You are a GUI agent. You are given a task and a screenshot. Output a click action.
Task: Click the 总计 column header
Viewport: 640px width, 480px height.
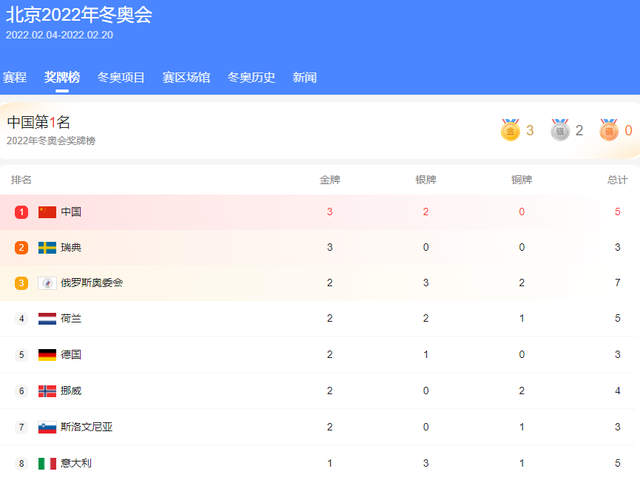tap(618, 180)
